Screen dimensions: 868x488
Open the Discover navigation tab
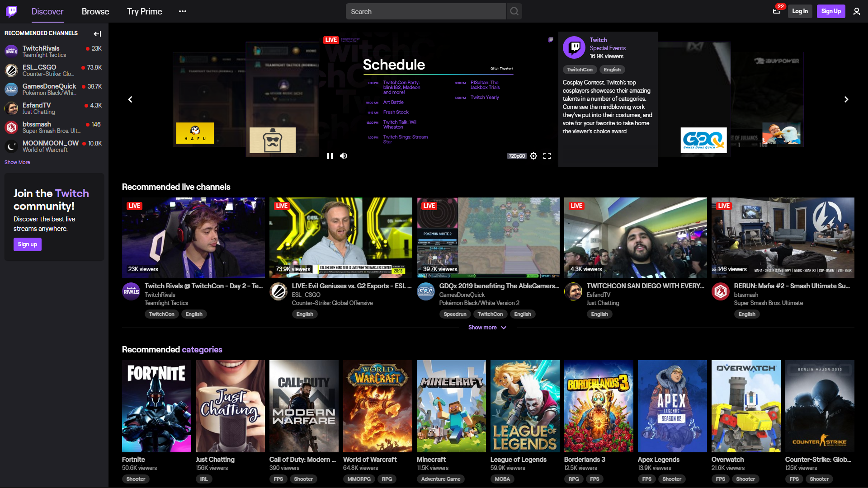[x=47, y=11]
